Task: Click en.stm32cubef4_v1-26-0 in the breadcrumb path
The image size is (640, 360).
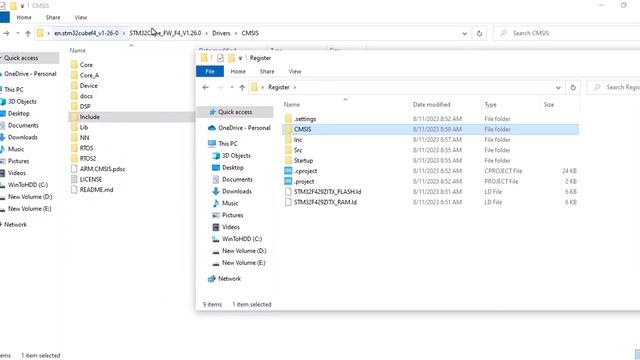Action: coord(86,33)
